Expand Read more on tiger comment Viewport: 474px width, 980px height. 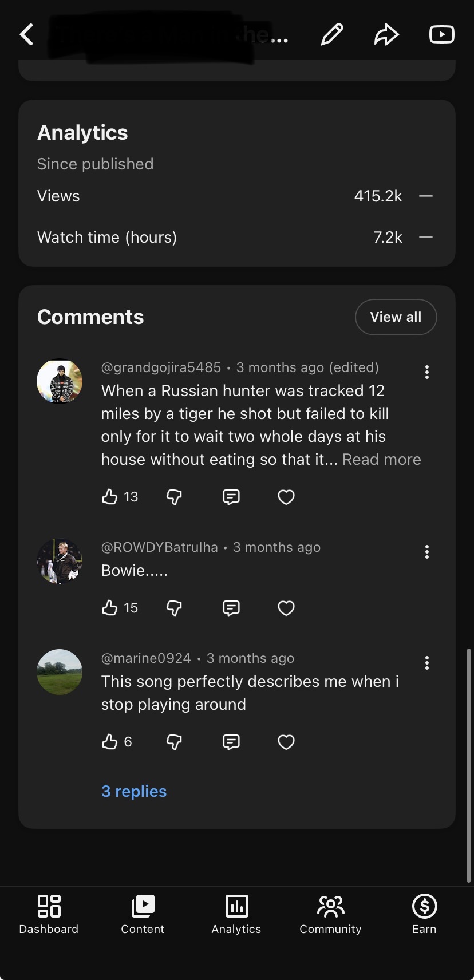click(382, 459)
